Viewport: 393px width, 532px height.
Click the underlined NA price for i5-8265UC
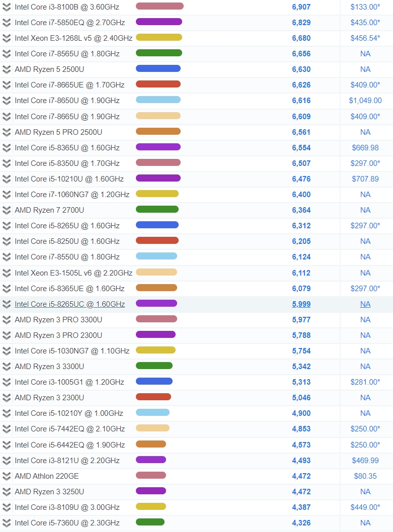pyautogui.click(x=365, y=304)
